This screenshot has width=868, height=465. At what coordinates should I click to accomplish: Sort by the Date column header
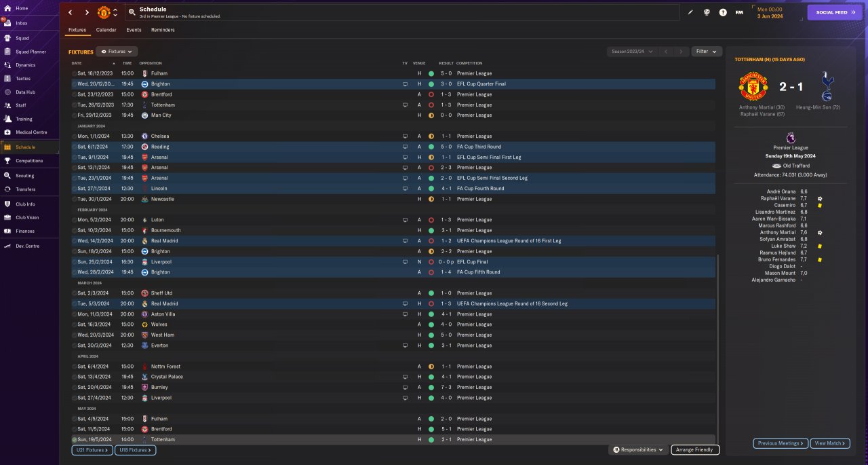77,63
